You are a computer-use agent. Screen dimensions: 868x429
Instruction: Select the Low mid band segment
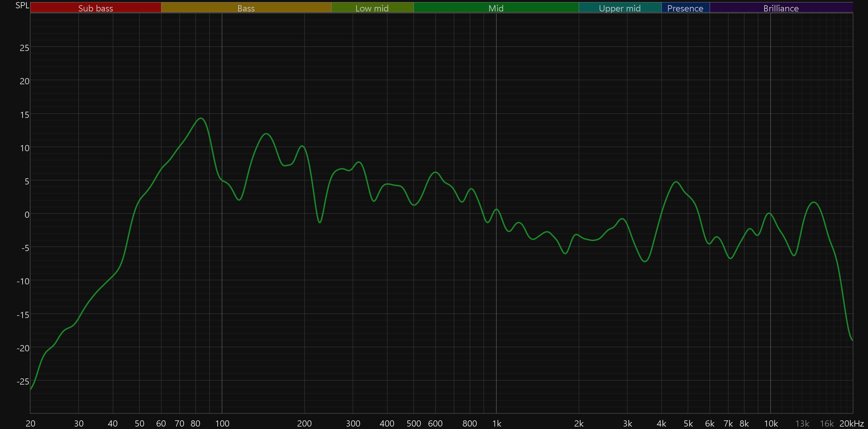click(372, 8)
